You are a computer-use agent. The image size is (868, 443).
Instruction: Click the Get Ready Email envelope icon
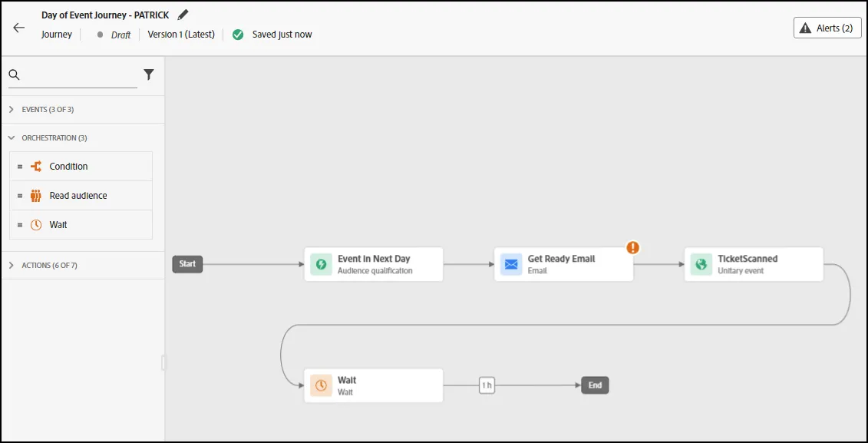(511, 264)
